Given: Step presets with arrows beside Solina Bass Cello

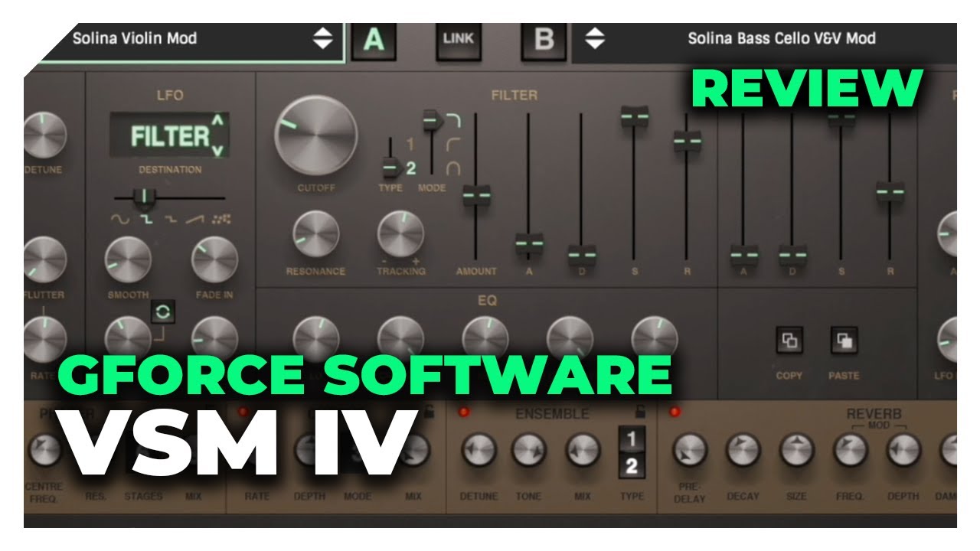Looking at the screenshot, I should (595, 38).
